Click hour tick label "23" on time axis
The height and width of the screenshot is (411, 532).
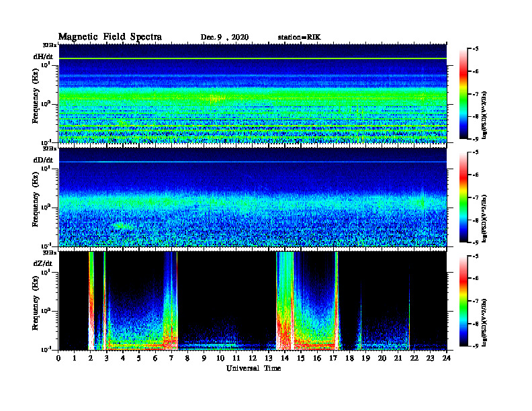[x=430, y=359]
